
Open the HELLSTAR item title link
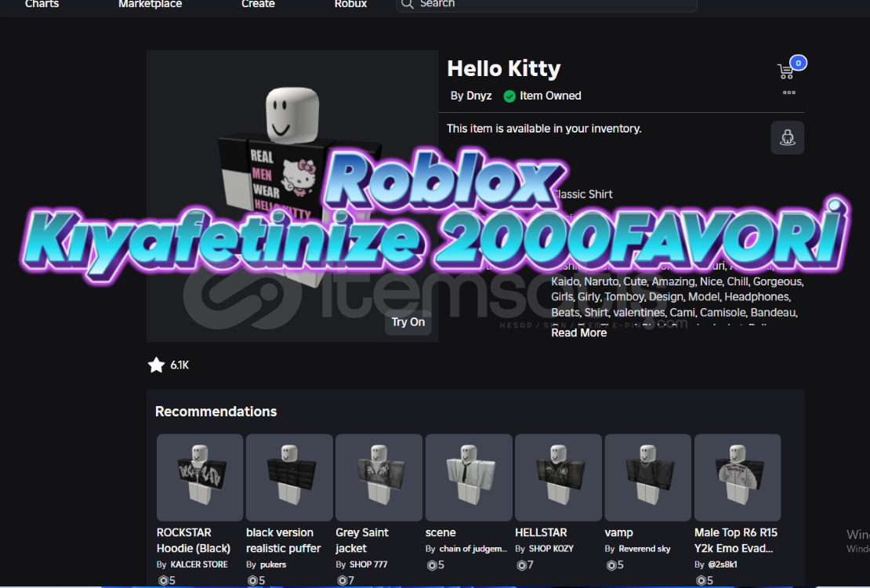pos(541,532)
